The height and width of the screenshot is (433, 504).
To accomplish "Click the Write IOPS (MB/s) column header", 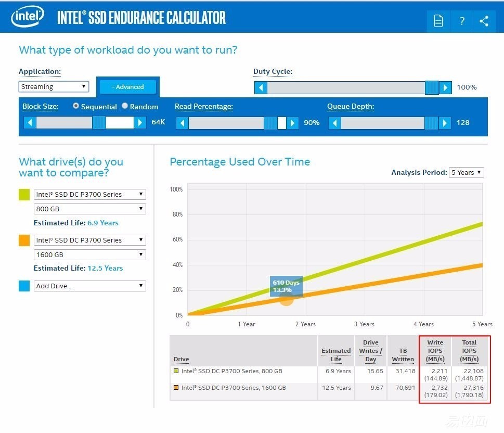I will tap(435, 351).
